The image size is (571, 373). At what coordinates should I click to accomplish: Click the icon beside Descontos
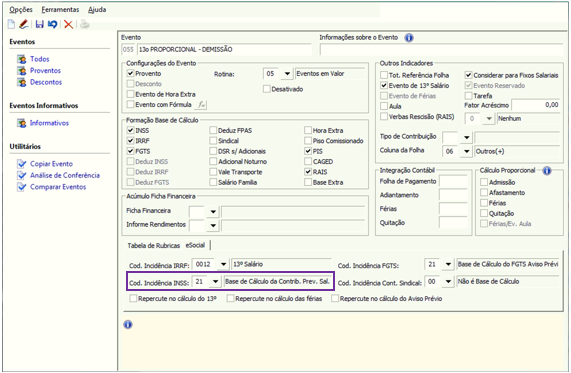tap(22, 82)
